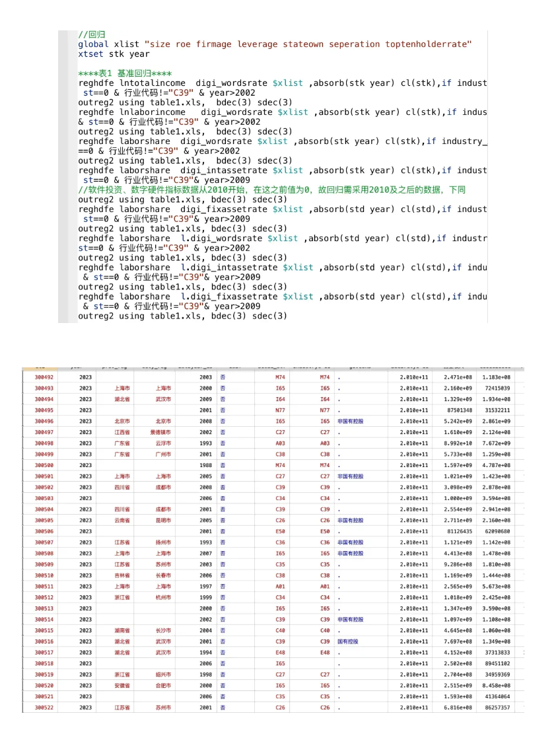Click 昆明市 city cell
560x734 pixels.
click(x=163, y=521)
